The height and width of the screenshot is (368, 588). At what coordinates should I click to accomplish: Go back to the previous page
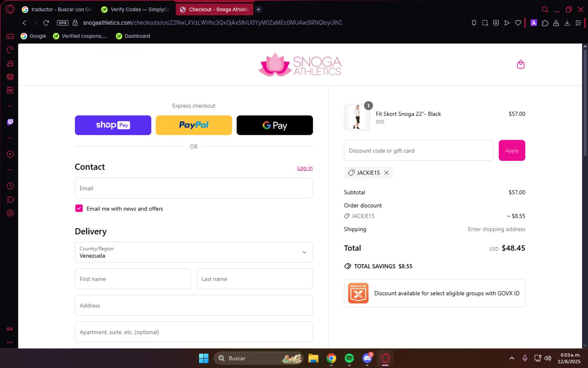(x=24, y=23)
